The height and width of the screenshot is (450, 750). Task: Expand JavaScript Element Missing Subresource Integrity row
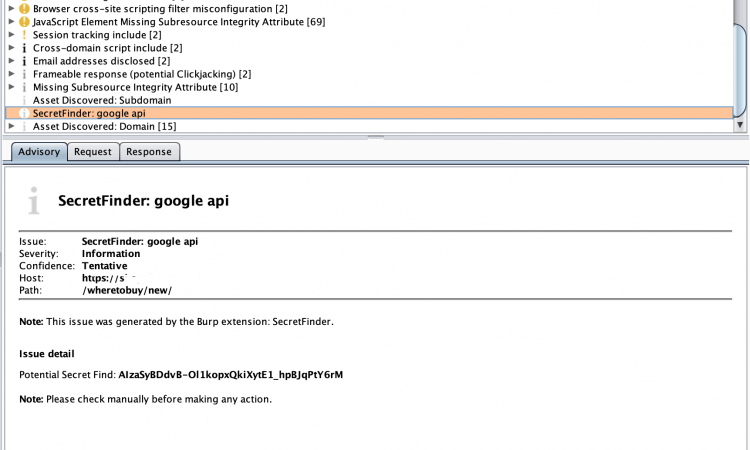[x=11, y=22]
